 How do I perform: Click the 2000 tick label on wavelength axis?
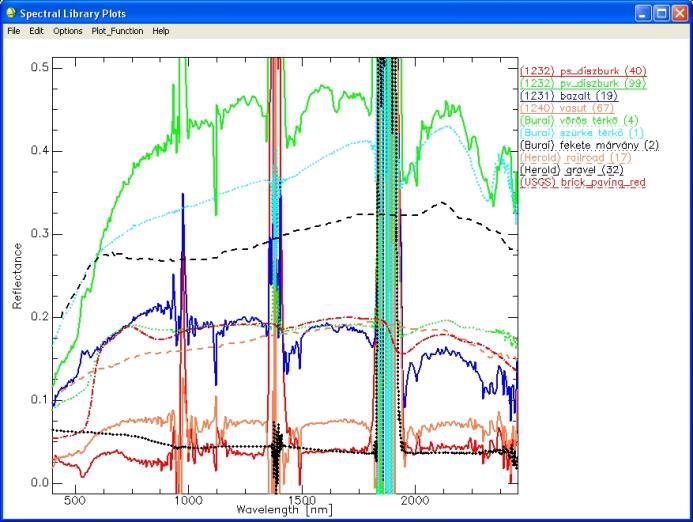pyautogui.click(x=415, y=501)
